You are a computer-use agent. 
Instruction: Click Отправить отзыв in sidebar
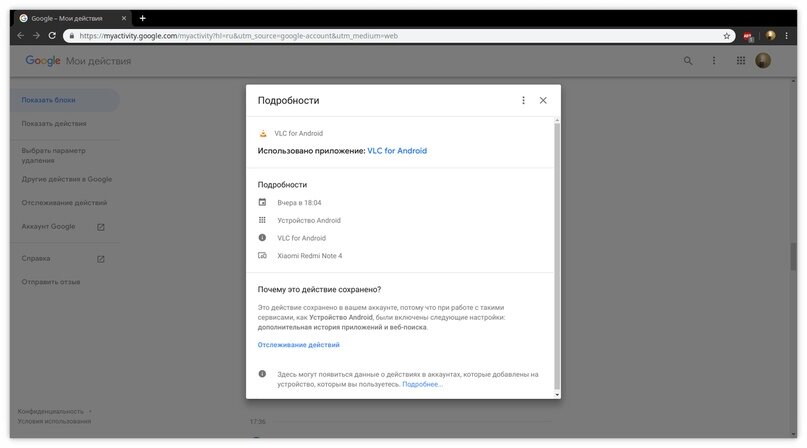coord(50,282)
